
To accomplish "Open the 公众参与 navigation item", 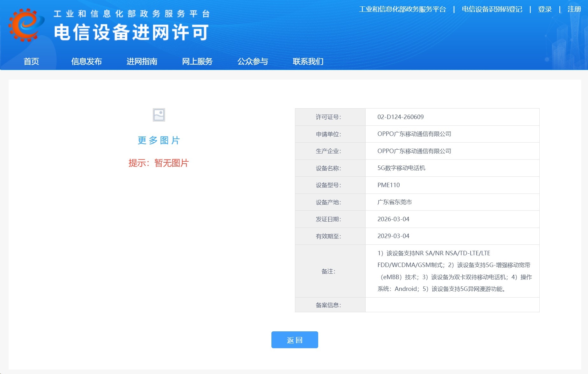I will (x=253, y=61).
